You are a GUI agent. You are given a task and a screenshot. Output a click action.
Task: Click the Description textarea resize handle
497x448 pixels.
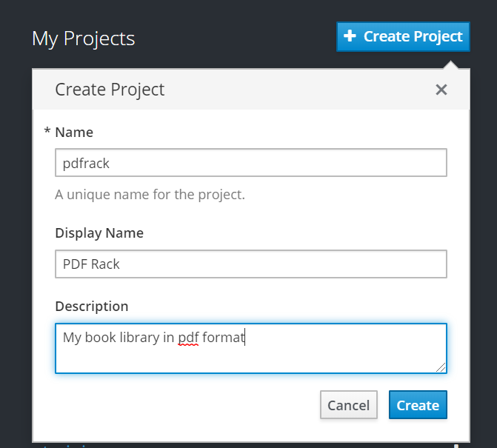point(441,367)
